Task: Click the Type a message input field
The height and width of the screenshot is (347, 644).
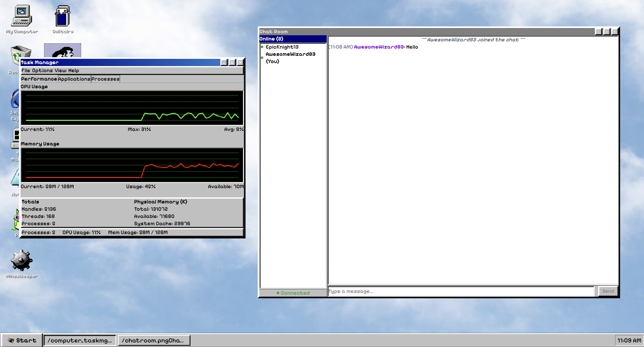Action: (460, 291)
